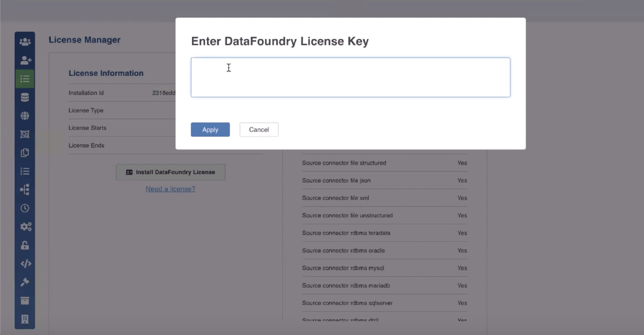The height and width of the screenshot is (335, 644).
Task: Click the Install DataFoundry License button
Action: tap(171, 172)
